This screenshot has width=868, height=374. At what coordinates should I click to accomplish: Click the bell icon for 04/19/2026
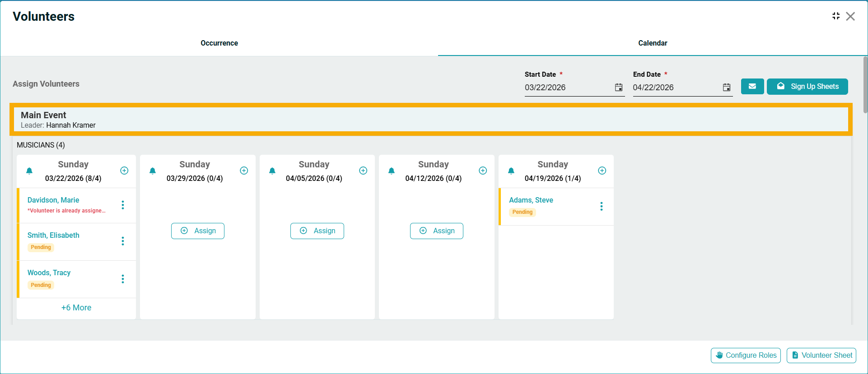[511, 171]
